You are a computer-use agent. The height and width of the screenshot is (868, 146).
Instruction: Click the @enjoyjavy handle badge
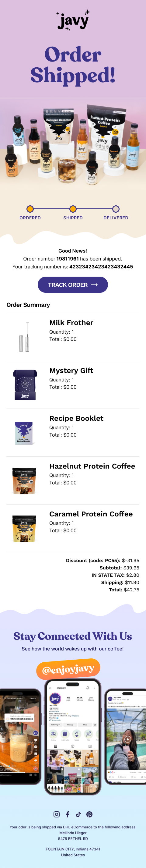pos(68,669)
